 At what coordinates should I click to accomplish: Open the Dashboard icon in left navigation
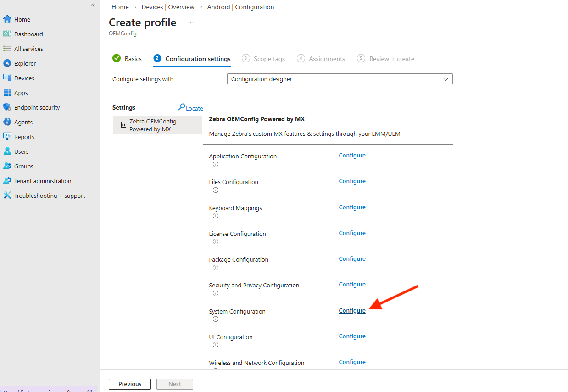click(7, 34)
